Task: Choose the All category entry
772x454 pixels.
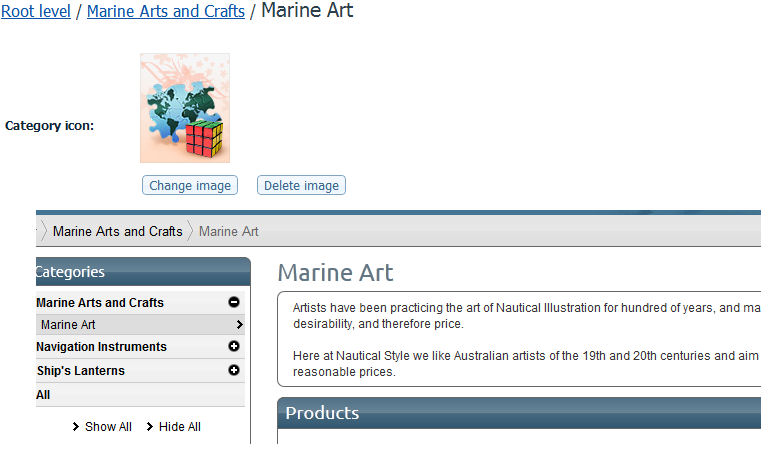Action: coord(43,395)
